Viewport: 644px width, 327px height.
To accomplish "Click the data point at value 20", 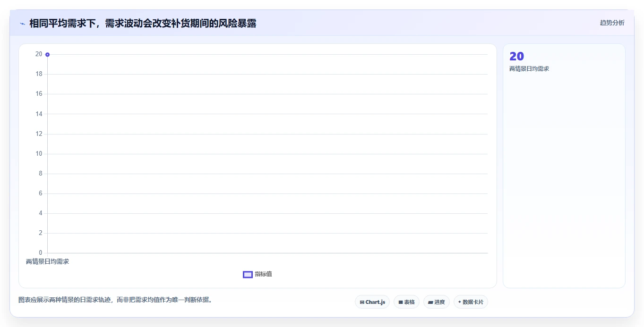I will (47, 55).
